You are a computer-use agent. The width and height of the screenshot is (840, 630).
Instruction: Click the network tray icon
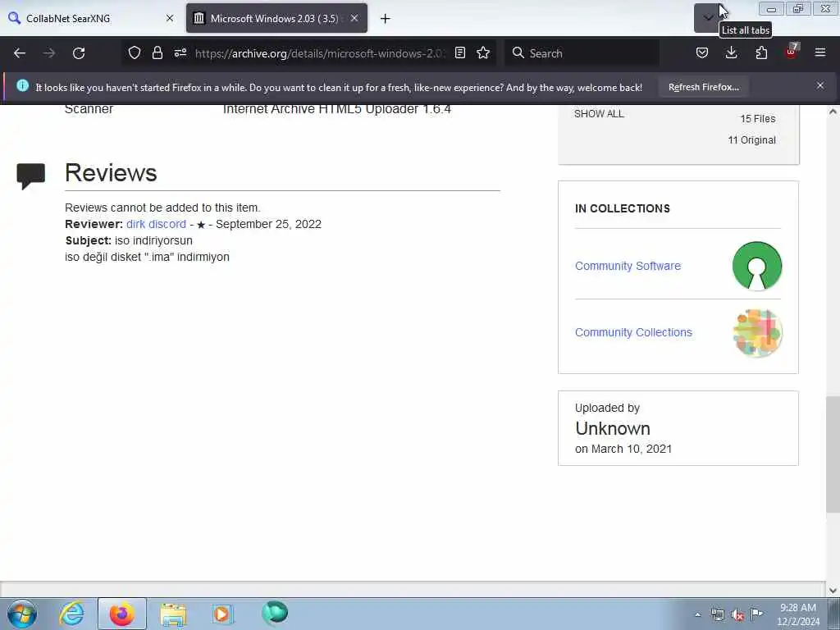coord(717,614)
